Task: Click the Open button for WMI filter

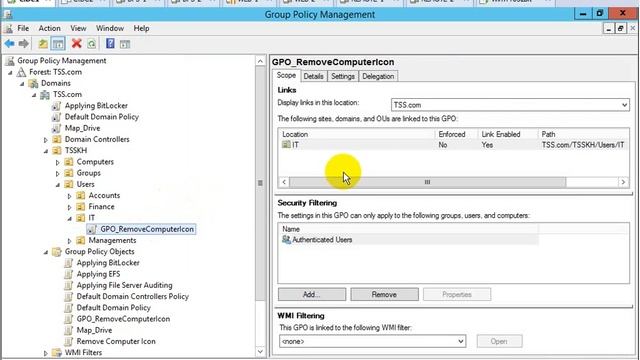Action: [499, 341]
